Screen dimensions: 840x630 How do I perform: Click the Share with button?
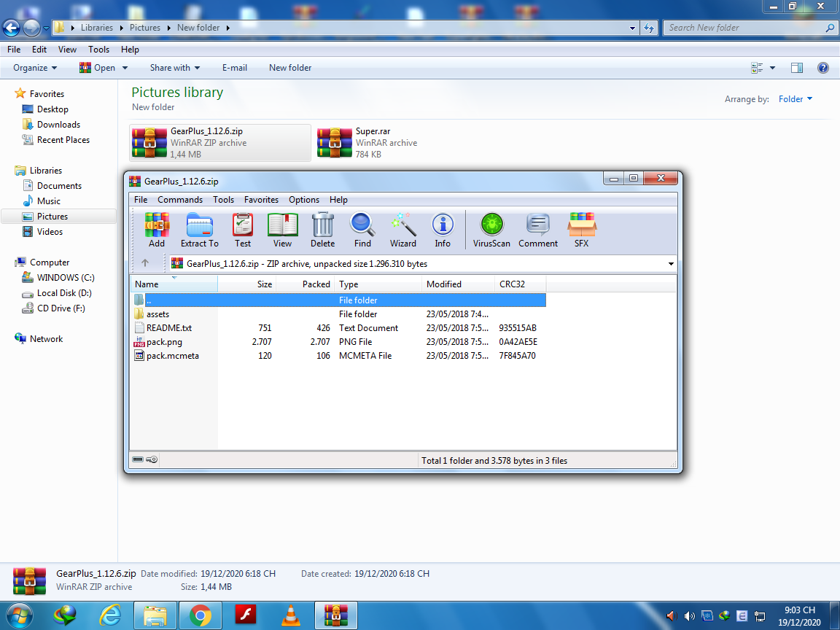click(x=175, y=68)
